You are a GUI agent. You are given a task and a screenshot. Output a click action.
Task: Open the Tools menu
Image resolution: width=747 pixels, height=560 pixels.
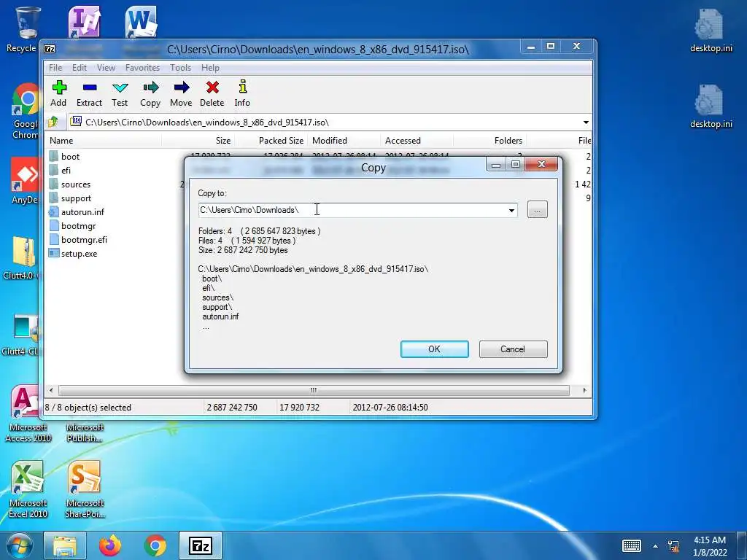(181, 68)
